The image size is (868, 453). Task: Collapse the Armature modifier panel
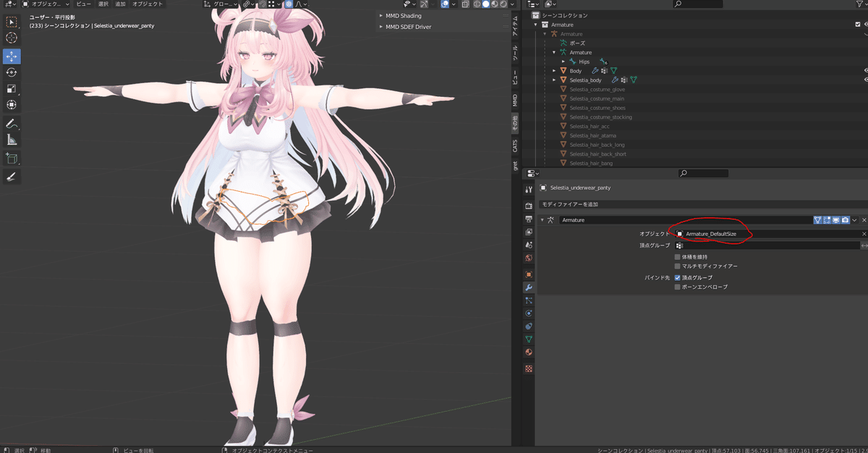[542, 220]
